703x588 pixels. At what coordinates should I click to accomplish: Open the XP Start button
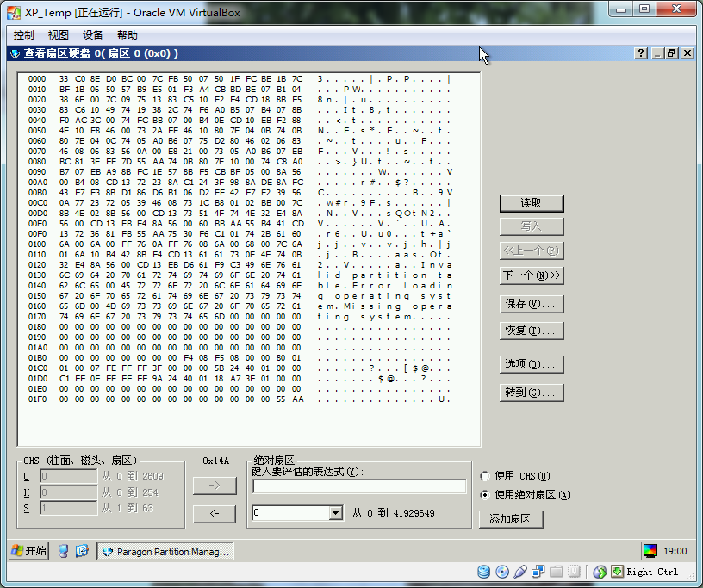(28, 550)
